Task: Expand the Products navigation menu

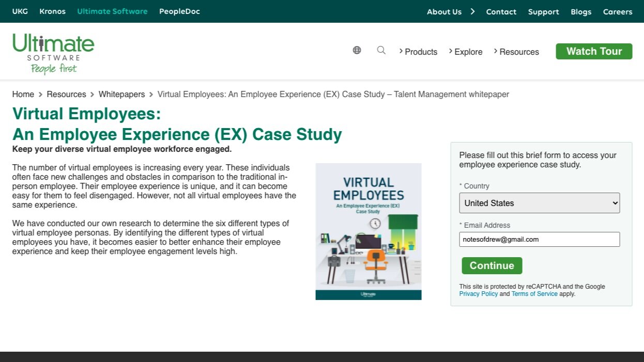Action: (x=421, y=52)
